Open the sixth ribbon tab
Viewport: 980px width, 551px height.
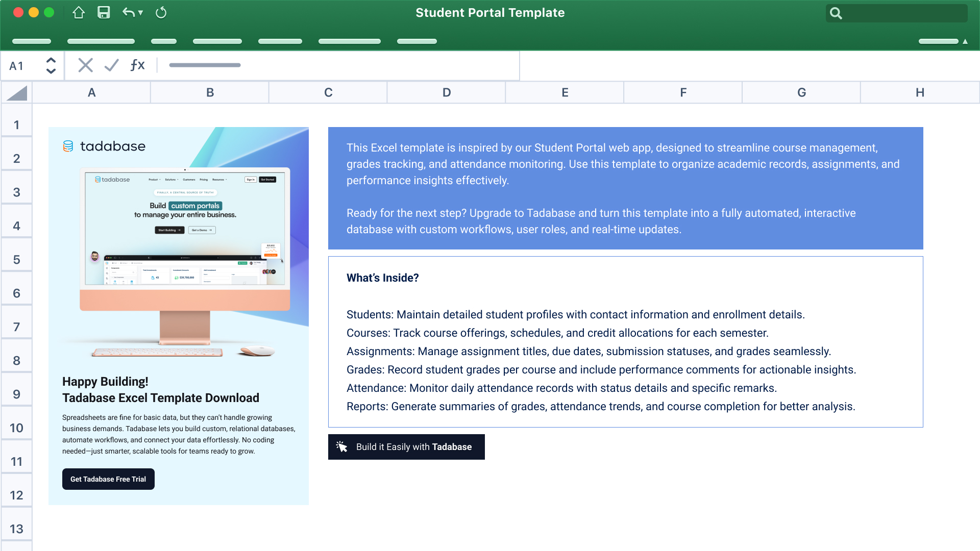pyautogui.click(x=350, y=41)
